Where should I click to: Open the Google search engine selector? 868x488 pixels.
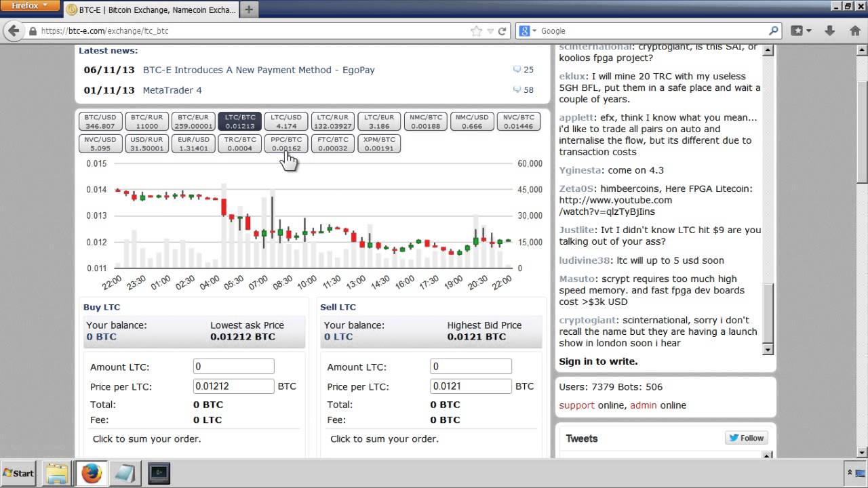(528, 30)
